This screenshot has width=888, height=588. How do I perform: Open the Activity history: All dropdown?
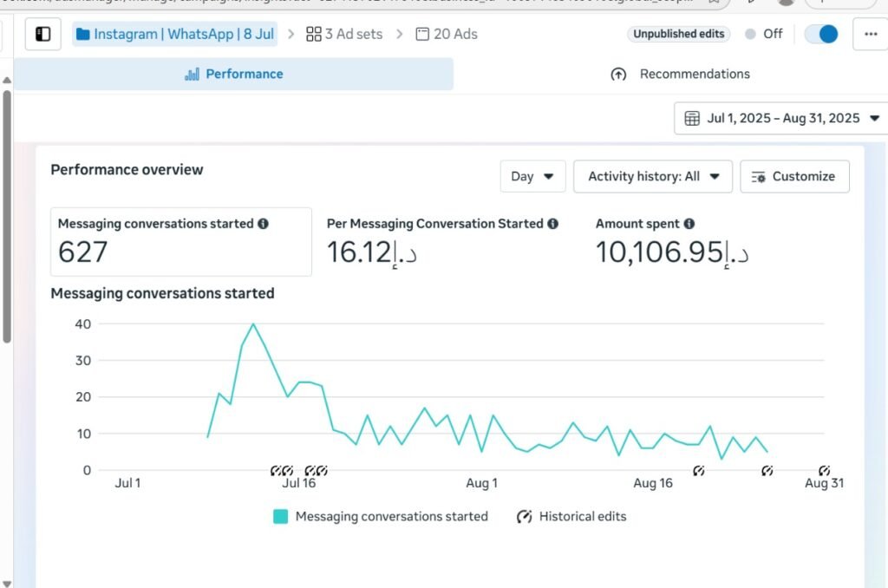(653, 176)
